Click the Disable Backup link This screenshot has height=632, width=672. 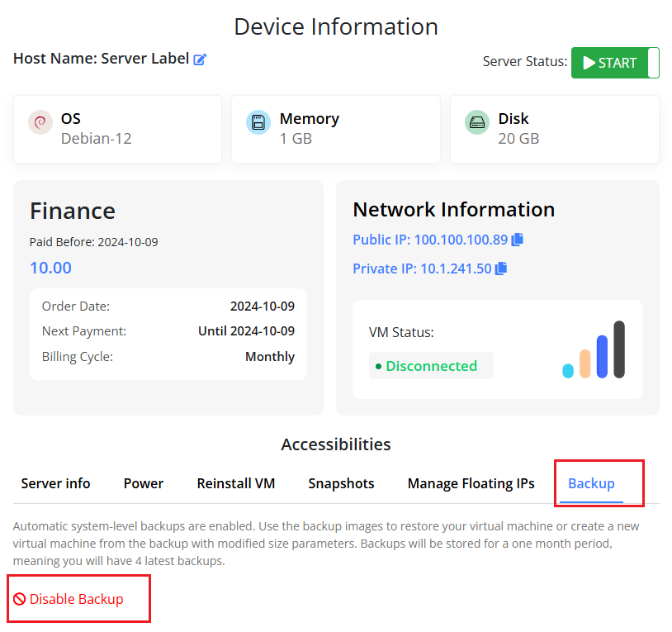click(76, 599)
